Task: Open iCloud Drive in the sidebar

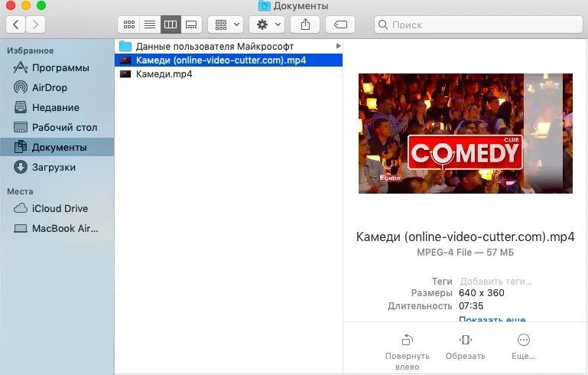Action: point(57,208)
